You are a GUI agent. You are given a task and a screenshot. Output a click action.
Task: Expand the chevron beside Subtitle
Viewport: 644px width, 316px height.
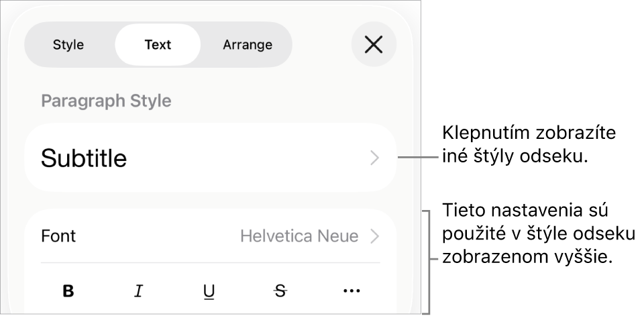point(374,158)
